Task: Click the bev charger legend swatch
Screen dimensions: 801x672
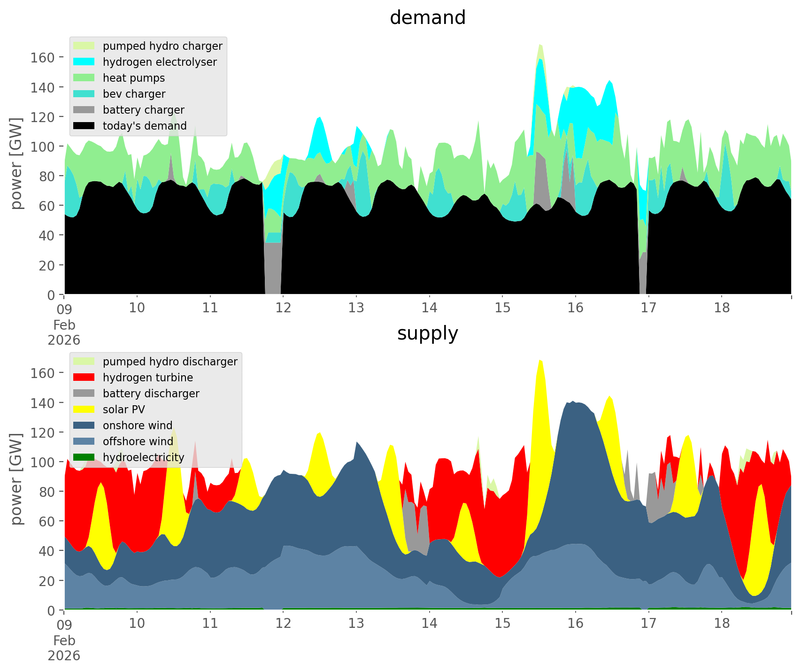Action: 85,94
